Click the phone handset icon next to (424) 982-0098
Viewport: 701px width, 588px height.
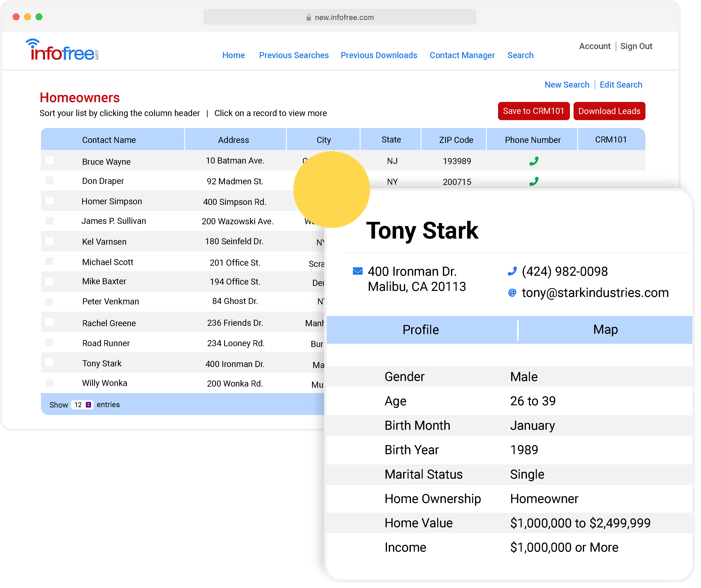pos(512,271)
